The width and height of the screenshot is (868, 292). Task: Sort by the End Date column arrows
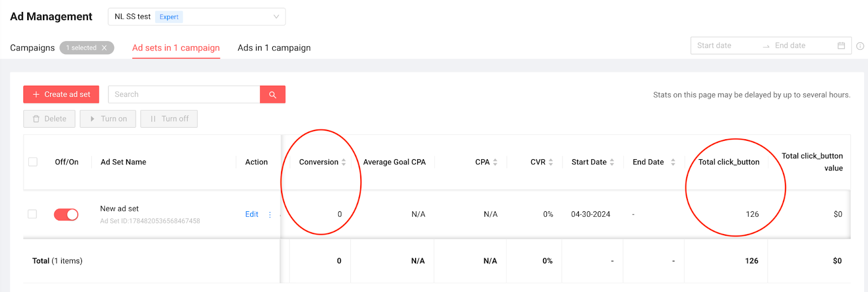(x=673, y=162)
